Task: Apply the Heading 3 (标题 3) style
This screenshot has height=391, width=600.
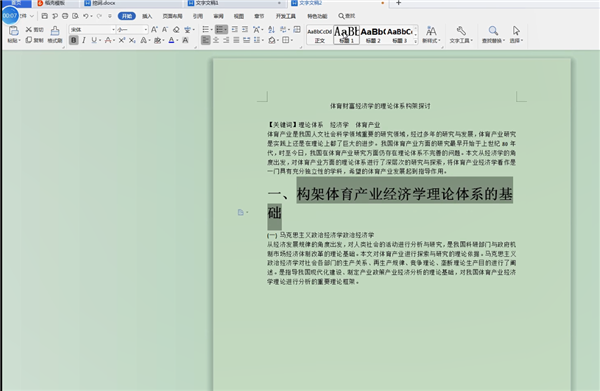Action: click(399, 34)
